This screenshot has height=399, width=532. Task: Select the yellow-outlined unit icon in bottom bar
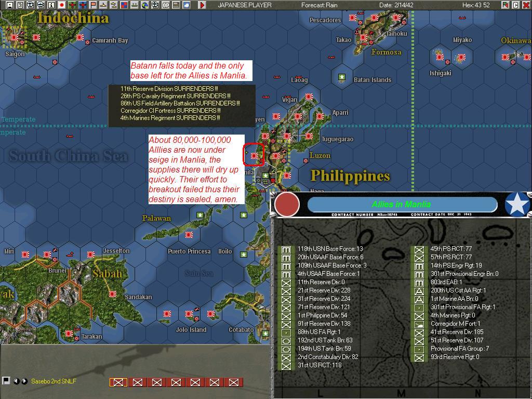pyautogui.click(x=118, y=382)
